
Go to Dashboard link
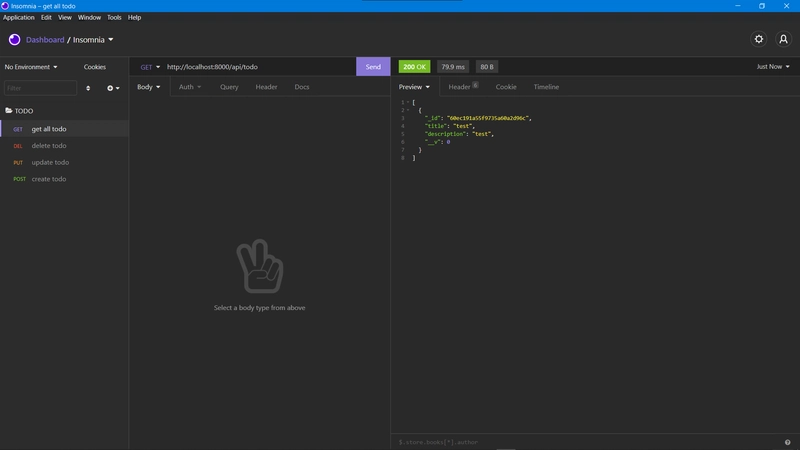pyautogui.click(x=45, y=39)
